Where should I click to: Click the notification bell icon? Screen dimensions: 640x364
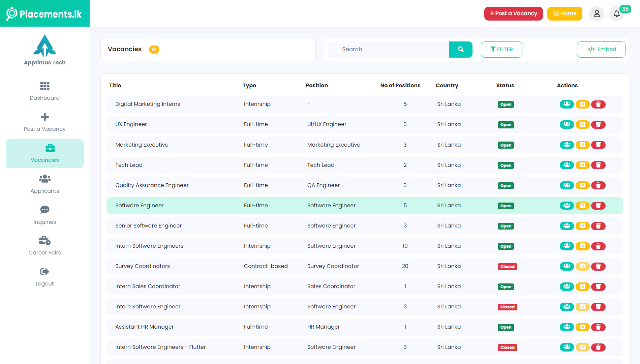[616, 14]
